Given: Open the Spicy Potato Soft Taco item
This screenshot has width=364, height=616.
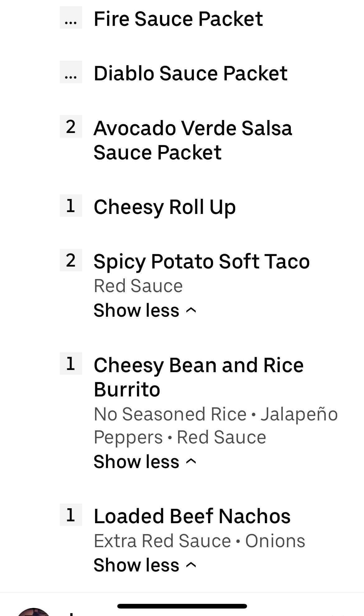Looking at the screenshot, I should pos(202,261).
